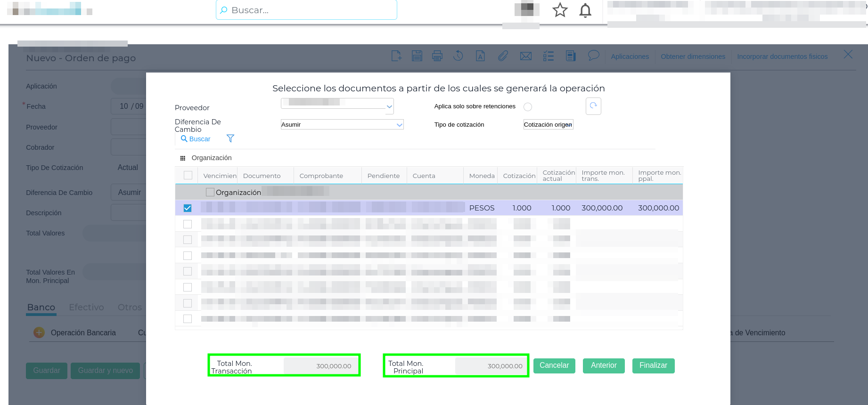Click the Anterior button
The height and width of the screenshot is (405, 868).
coord(604,365)
